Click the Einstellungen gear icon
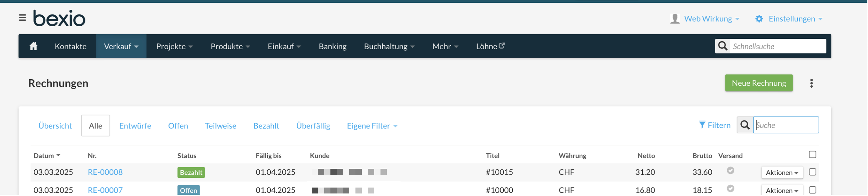The width and height of the screenshot is (868, 196). click(x=759, y=19)
